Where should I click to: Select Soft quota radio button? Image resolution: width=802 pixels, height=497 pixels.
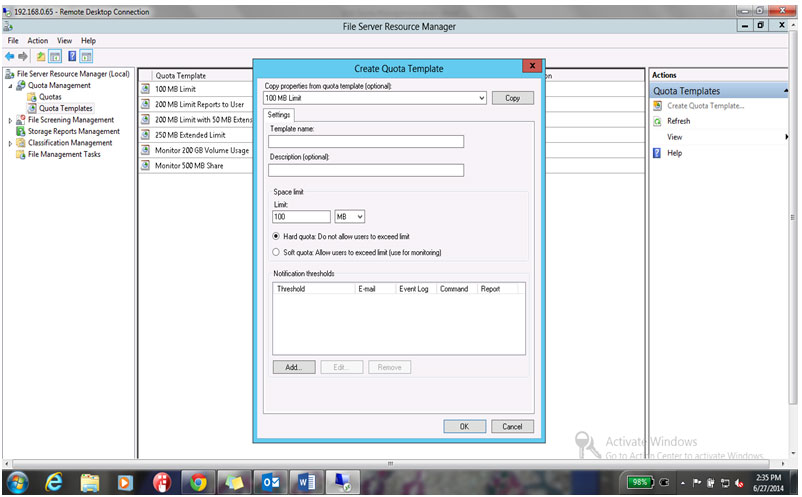coord(276,252)
